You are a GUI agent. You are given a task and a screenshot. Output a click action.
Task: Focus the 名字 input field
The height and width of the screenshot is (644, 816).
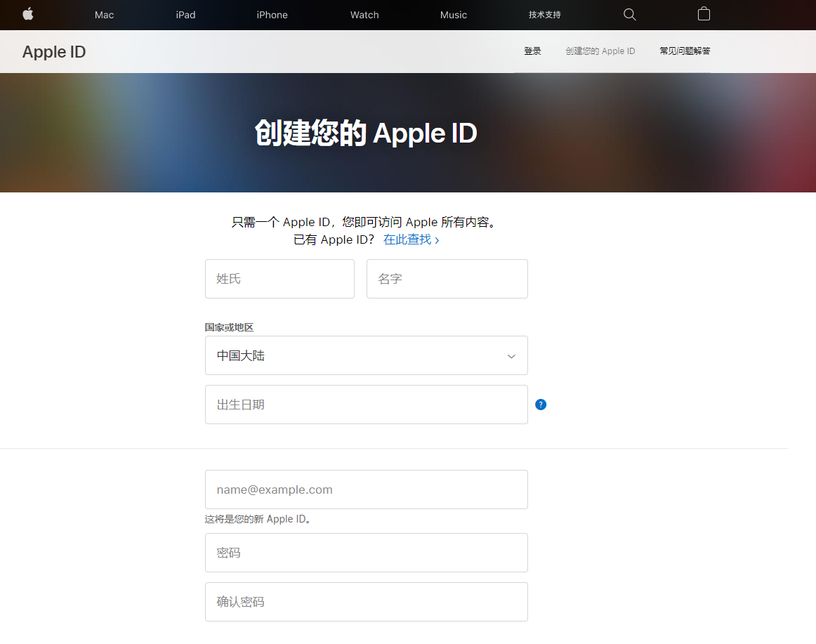(447, 279)
